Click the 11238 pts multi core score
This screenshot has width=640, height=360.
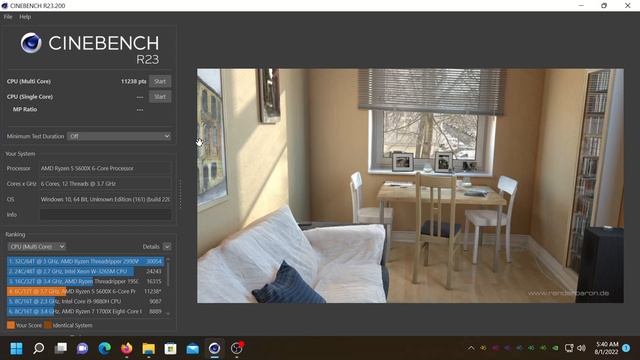[133, 81]
